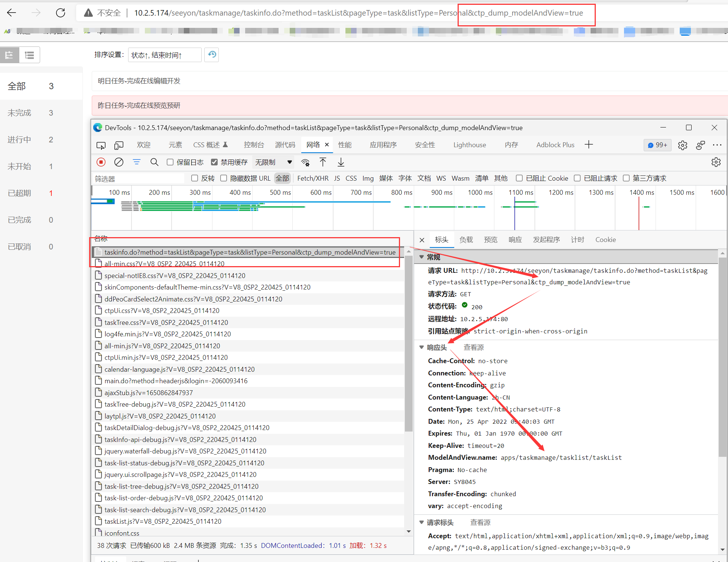Collapse the 响应头 section
This screenshot has height=562, width=728.
click(x=422, y=347)
